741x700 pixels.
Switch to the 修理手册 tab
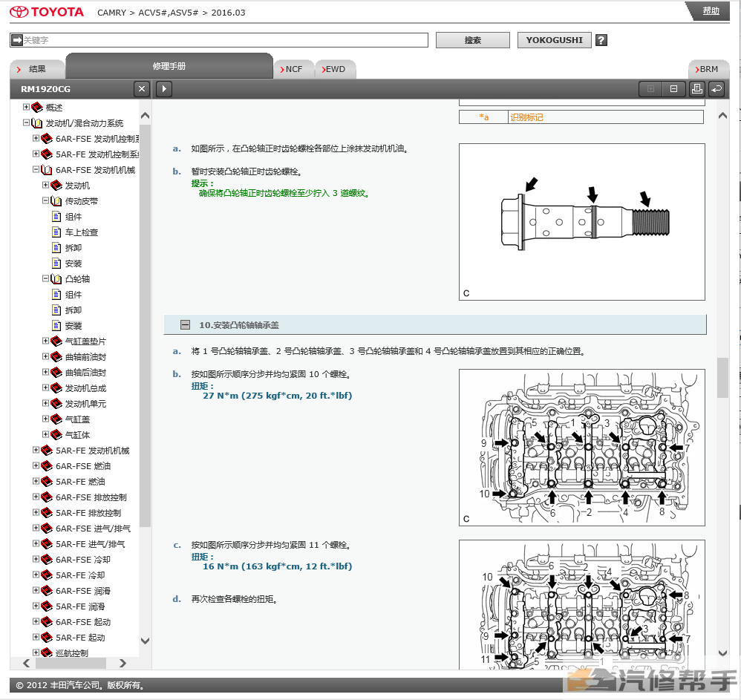click(x=169, y=66)
